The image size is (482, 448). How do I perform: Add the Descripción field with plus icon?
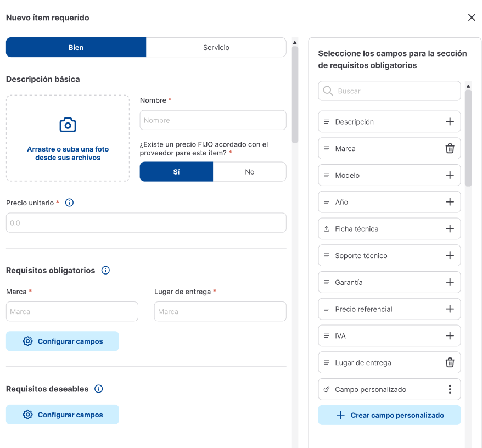pyautogui.click(x=450, y=122)
